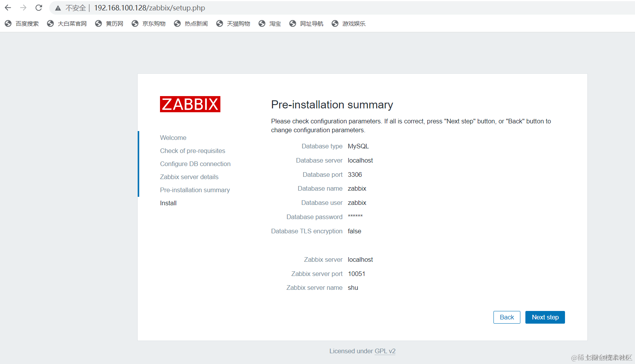
Task: Click the ZABBIX logo
Action: coord(190,104)
